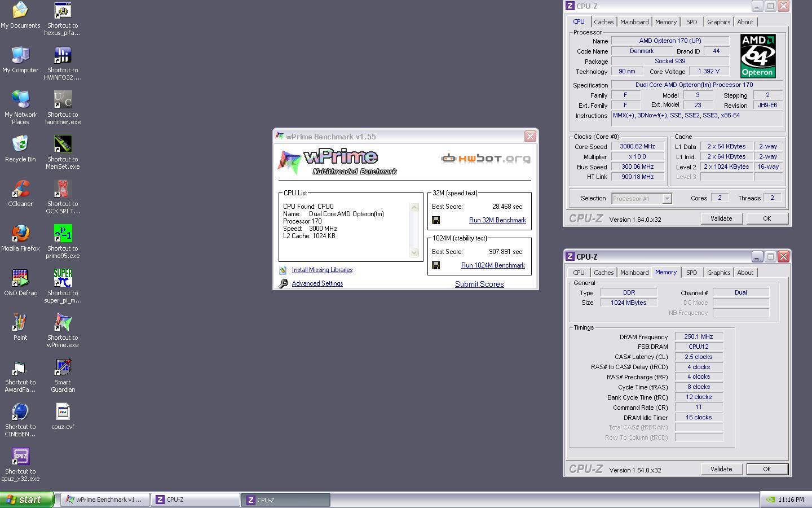This screenshot has width=812, height=508.
Task: Click the Windows Start button
Action: point(27,500)
